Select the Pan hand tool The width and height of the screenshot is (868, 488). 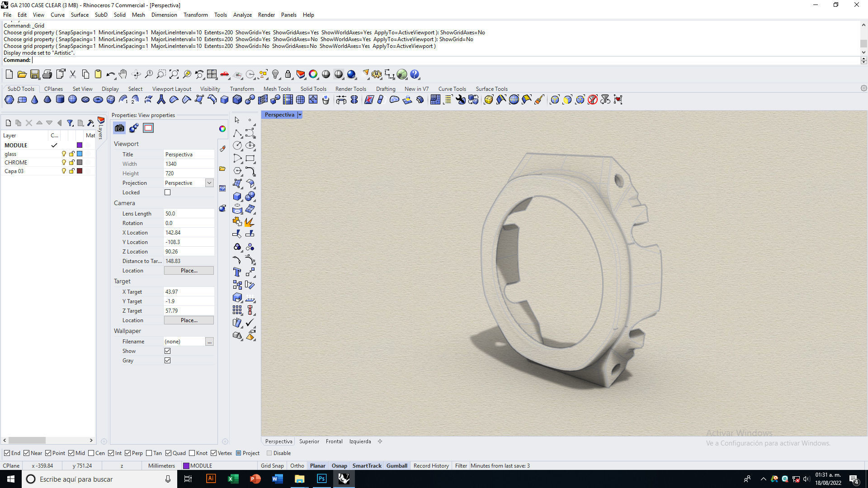click(123, 75)
